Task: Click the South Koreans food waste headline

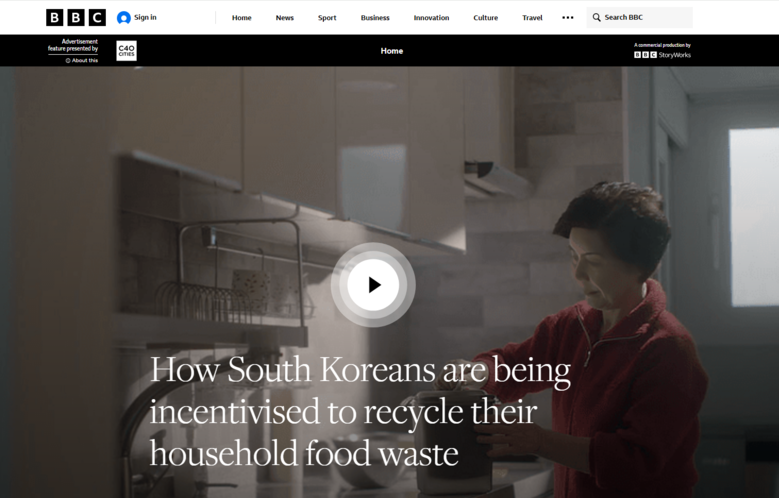Action: tap(360, 412)
